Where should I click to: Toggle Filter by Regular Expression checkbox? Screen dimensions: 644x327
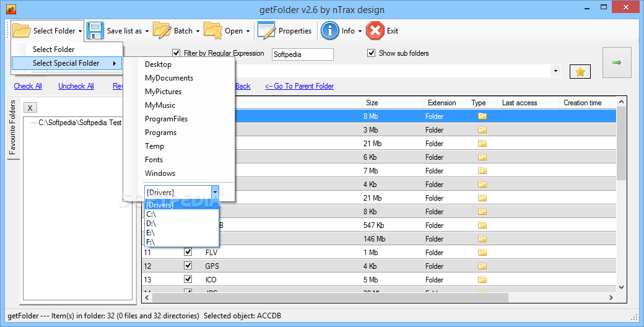(176, 53)
